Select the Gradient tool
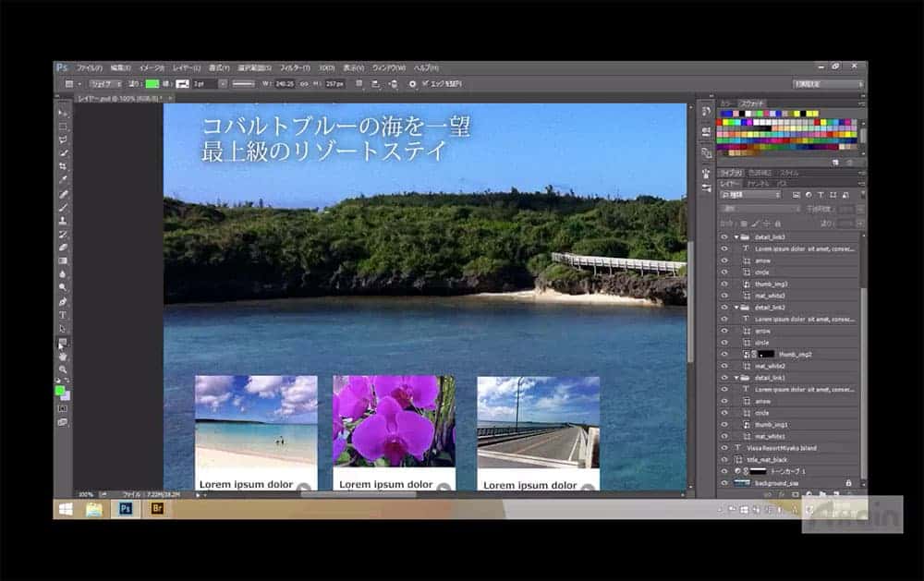Image resolution: width=924 pixels, height=581 pixels. point(63,260)
